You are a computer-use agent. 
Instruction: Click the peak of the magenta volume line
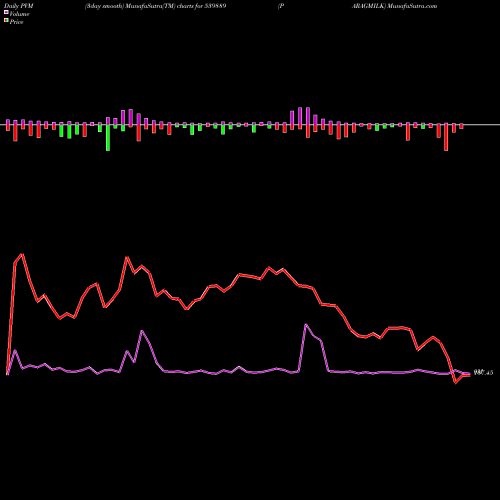[x=306, y=324]
